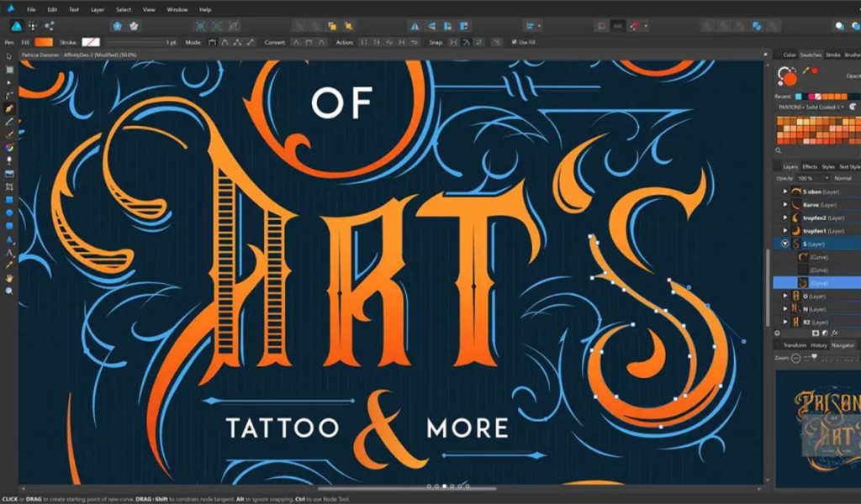Select the Artistic Text tool
861x504 pixels.
point(9,252)
